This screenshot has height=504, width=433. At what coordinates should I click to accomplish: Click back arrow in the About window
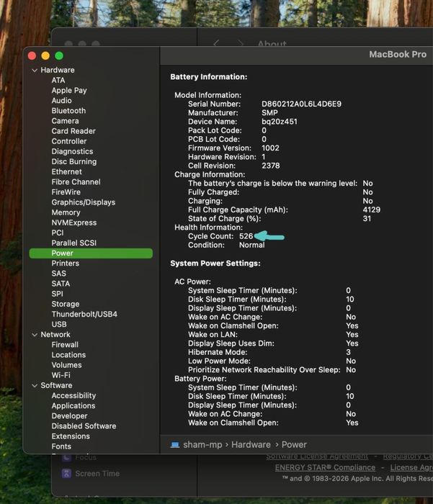216,43
